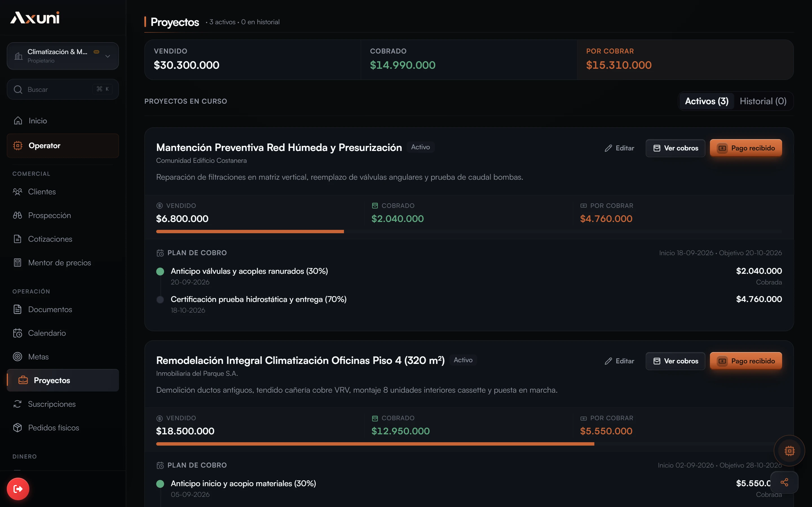Open the Operator menu item

pyautogui.click(x=63, y=146)
